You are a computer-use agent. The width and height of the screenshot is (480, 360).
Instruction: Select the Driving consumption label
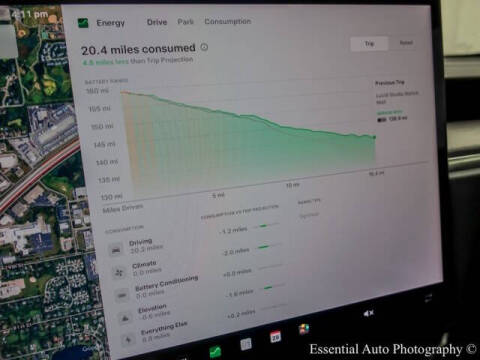tap(141, 242)
